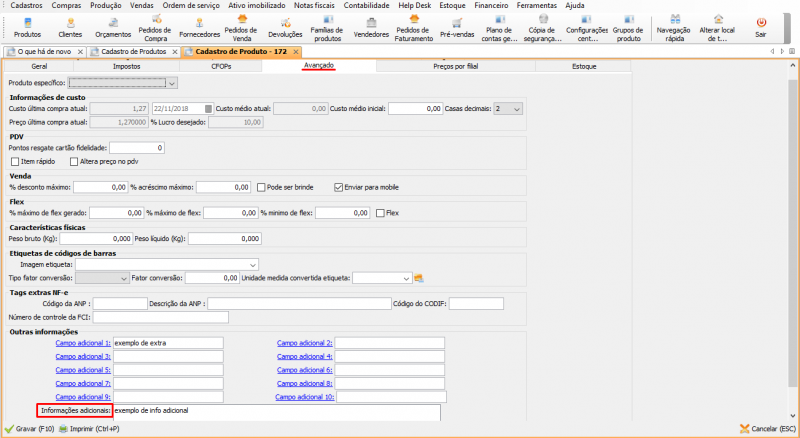The height and width of the screenshot is (438, 800).
Task: Open the 'Casas decimais' dropdown
Action: 517,109
